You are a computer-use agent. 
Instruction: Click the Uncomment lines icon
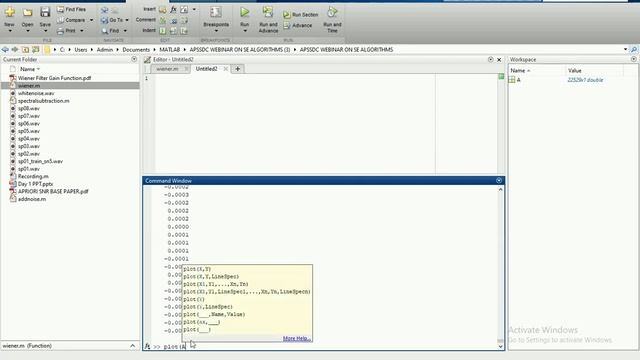(173, 20)
